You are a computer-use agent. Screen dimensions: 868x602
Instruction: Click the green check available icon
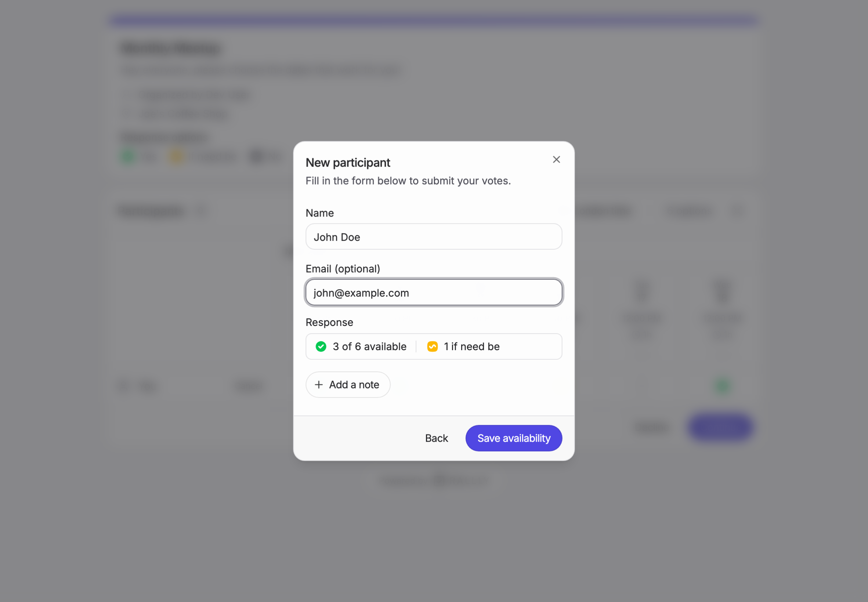click(x=321, y=346)
